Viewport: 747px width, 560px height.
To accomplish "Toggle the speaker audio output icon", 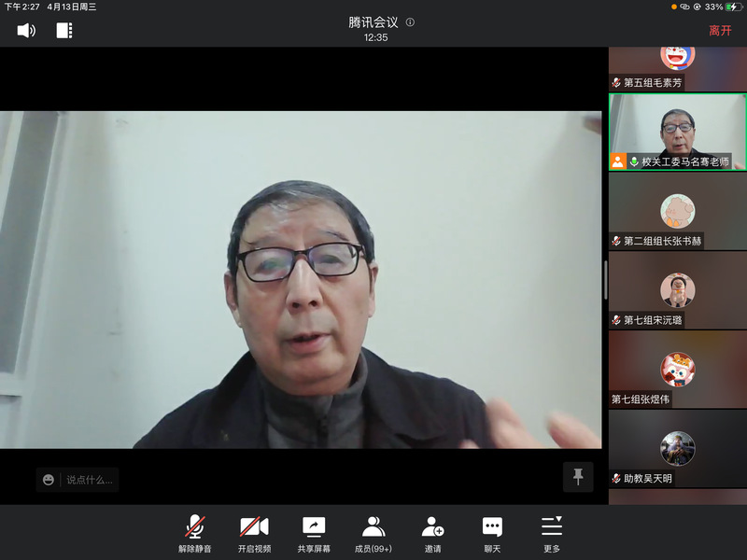I will [26, 31].
